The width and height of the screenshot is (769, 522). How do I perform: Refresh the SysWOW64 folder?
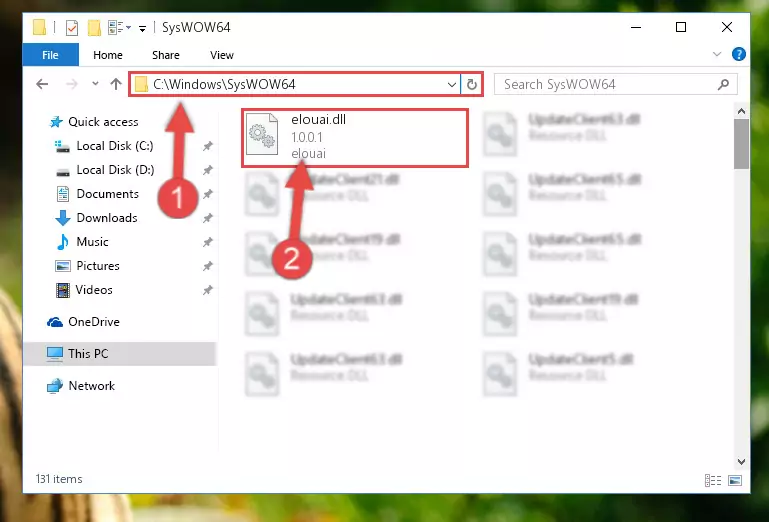472,84
